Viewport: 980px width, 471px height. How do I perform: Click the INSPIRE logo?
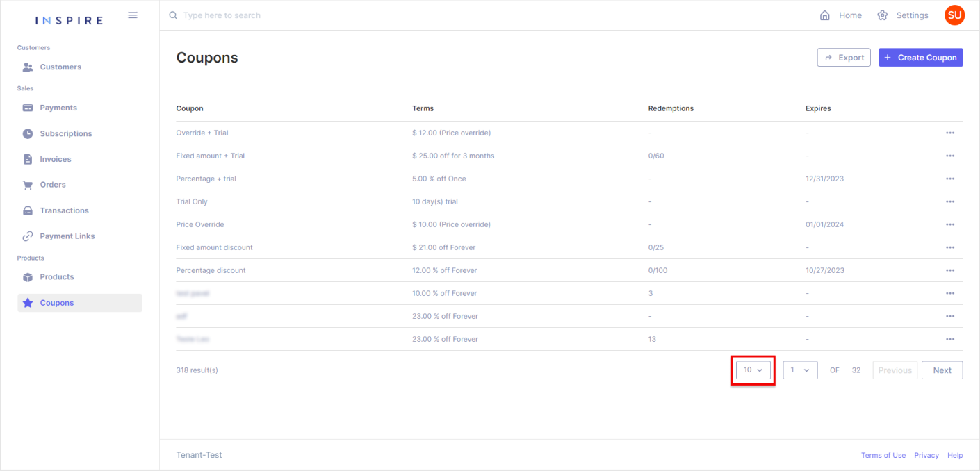tap(69, 20)
